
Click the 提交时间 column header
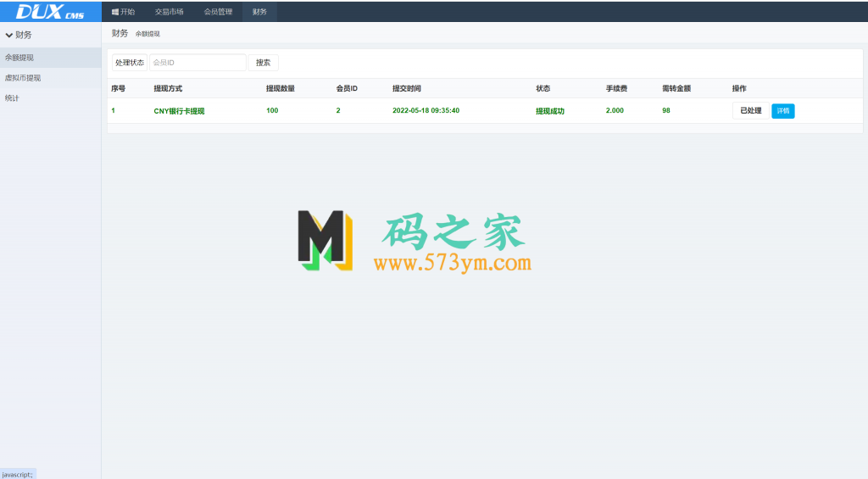(x=406, y=89)
